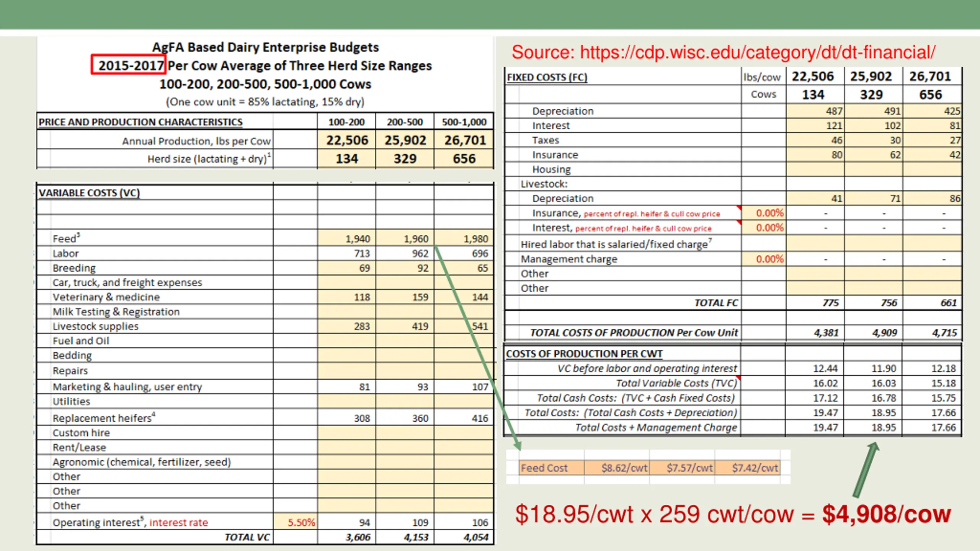Select Livestock supplies value 283
The height and width of the screenshot is (551, 980).
coord(362,326)
